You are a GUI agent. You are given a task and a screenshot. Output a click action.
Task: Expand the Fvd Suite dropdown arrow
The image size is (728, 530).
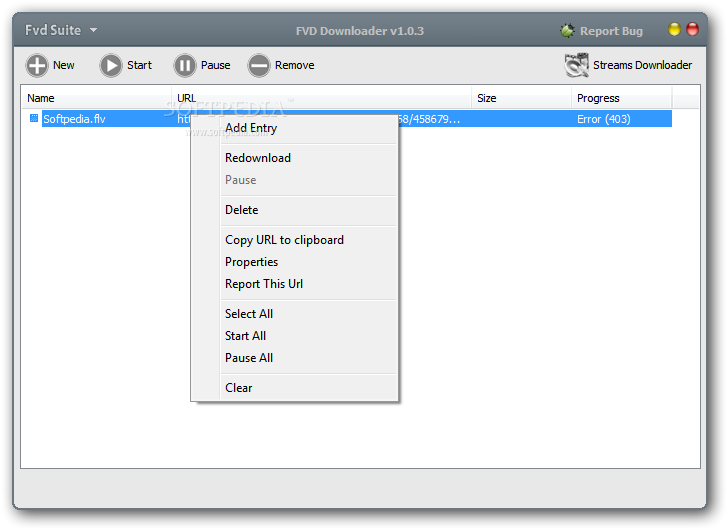tap(93, 30)
